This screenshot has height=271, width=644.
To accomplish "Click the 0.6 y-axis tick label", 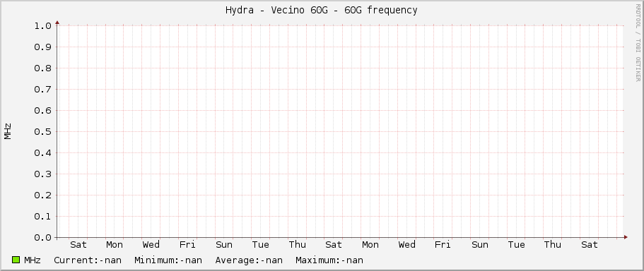I will pos(42,111).
